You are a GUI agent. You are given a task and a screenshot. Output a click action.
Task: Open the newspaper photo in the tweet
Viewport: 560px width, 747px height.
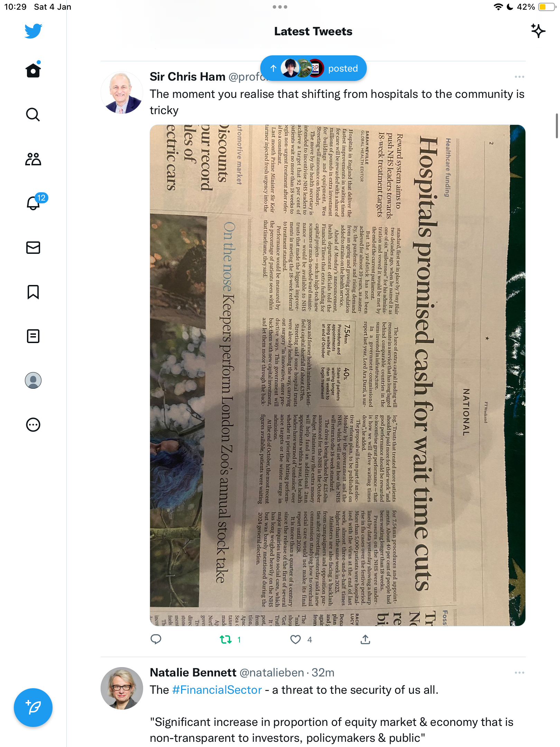(337, 375)
